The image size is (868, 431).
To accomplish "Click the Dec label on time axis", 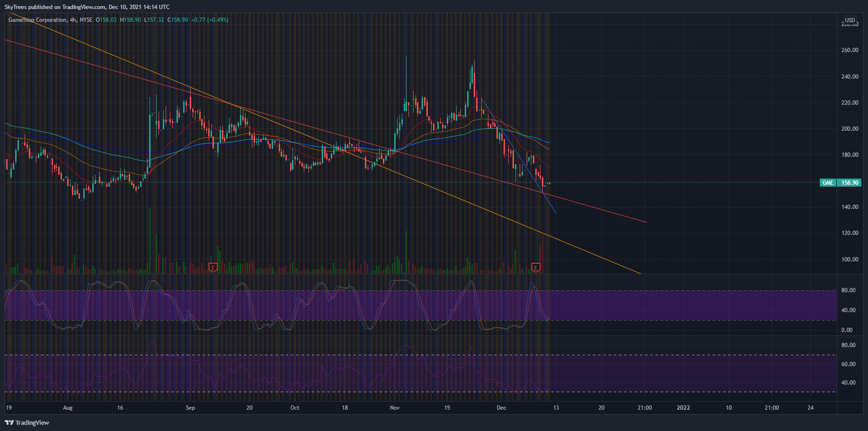I will coord(502,408).
